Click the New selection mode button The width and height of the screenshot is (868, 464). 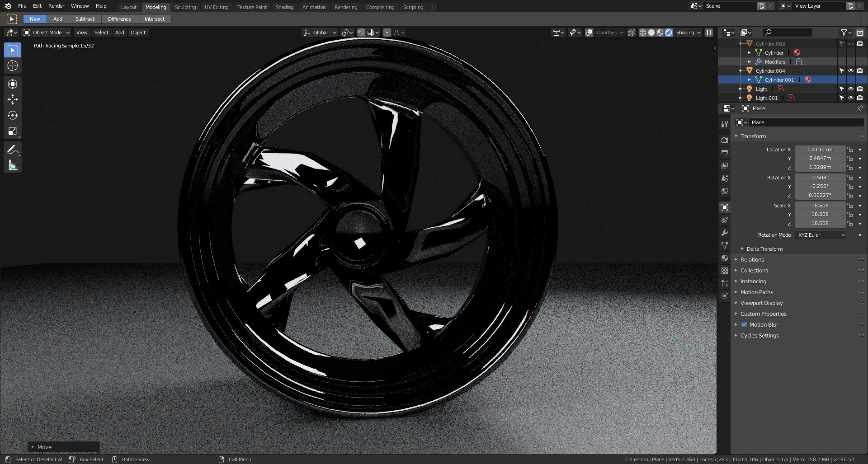click(35, 19)
